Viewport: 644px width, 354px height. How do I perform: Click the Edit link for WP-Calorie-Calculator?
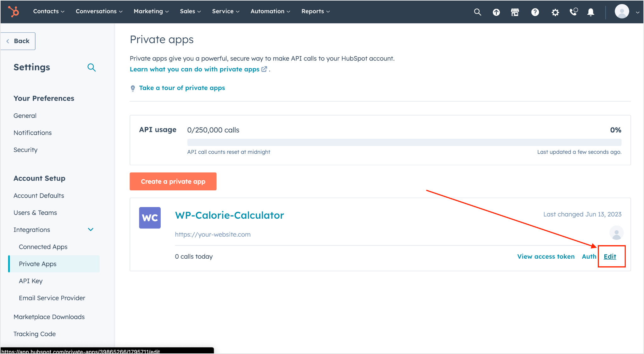(610, 256)
